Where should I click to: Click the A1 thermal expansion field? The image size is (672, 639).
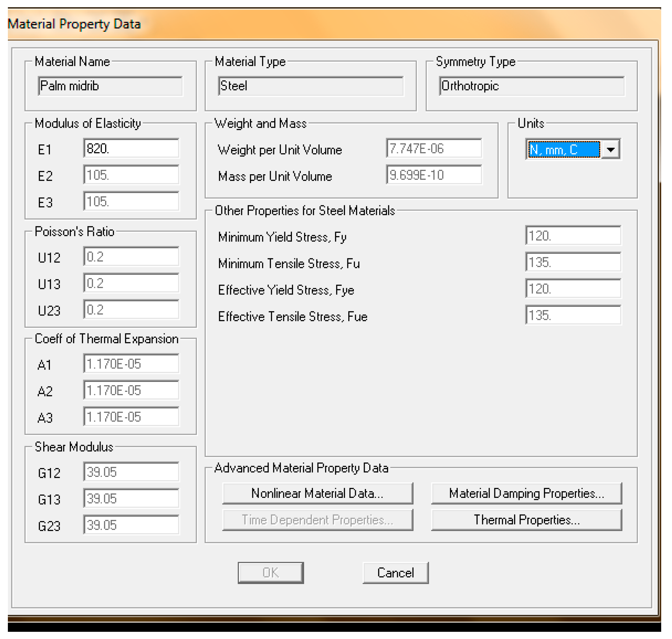pos(131,364)
